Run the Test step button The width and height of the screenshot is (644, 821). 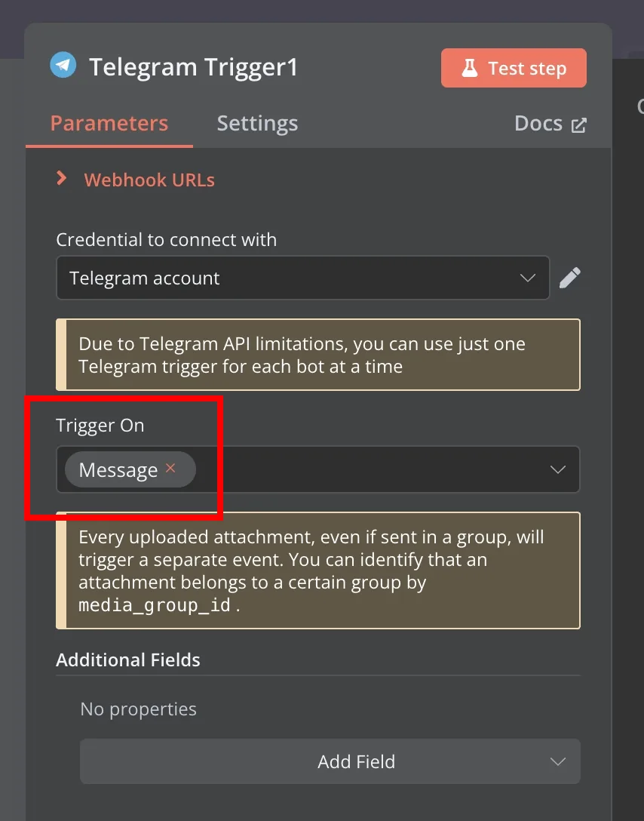[514, 68]
